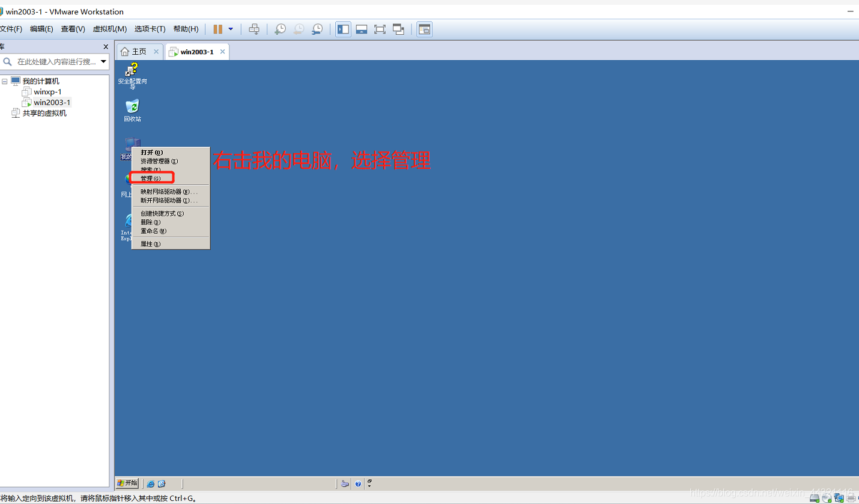Choose 映射网络驱动器(N) from the context menu
The image size is (859, 504).
tap(171, 192)
